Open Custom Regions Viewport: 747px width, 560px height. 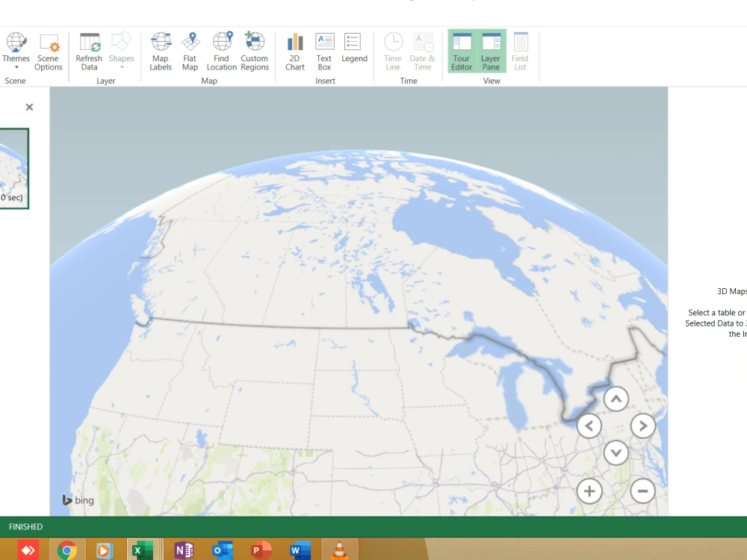(x=255, y=52)
